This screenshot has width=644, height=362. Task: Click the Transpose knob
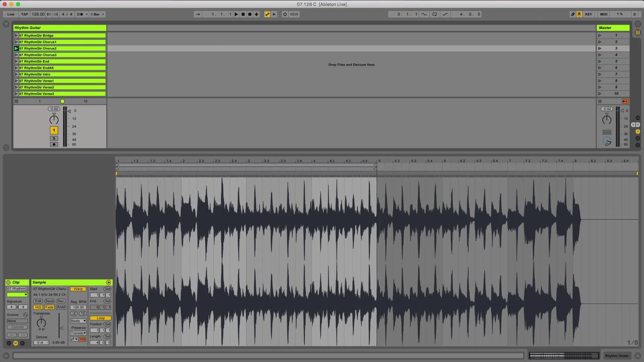pyautogui.click(x=41, y=322)
